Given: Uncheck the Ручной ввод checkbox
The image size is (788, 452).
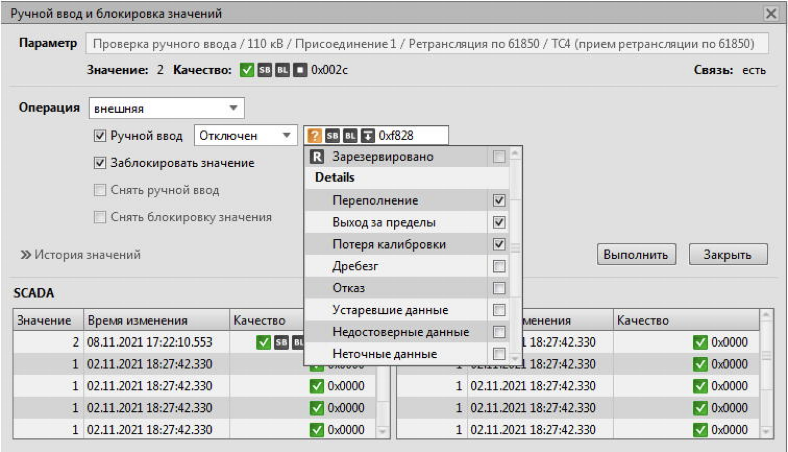Looking at the screenshot, I should coord(100,136).
